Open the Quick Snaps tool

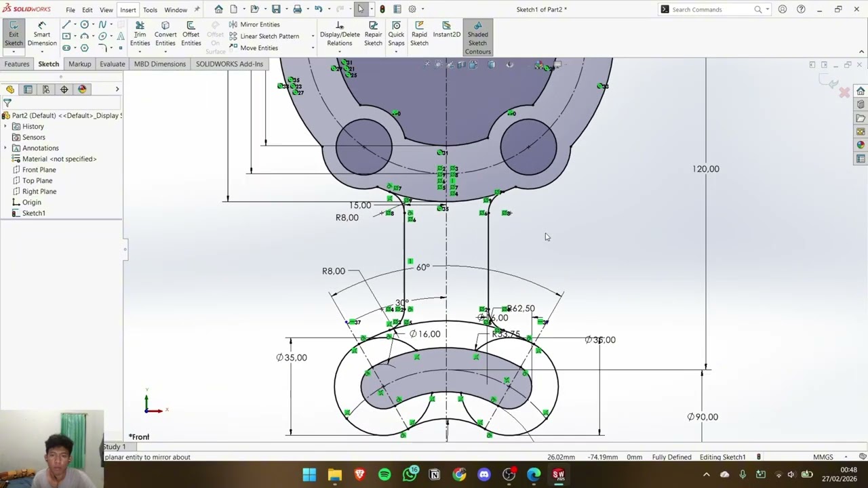(x=396, y=34)
